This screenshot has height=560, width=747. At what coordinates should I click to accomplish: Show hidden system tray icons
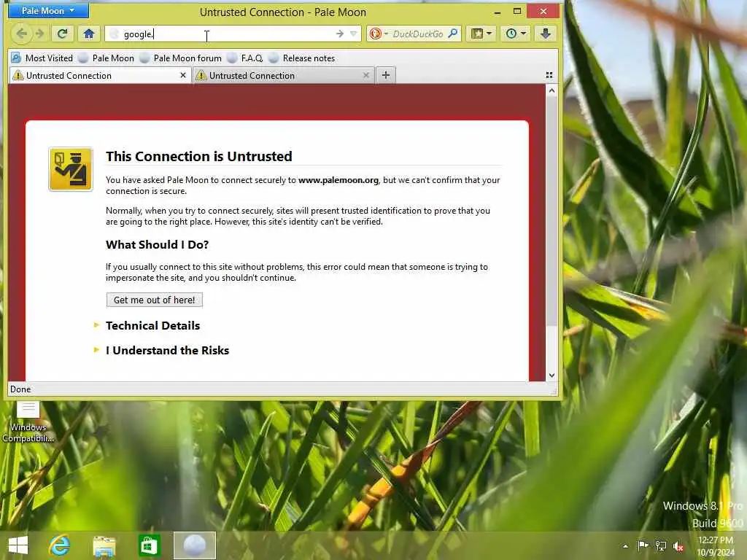(x=625, y=546)
